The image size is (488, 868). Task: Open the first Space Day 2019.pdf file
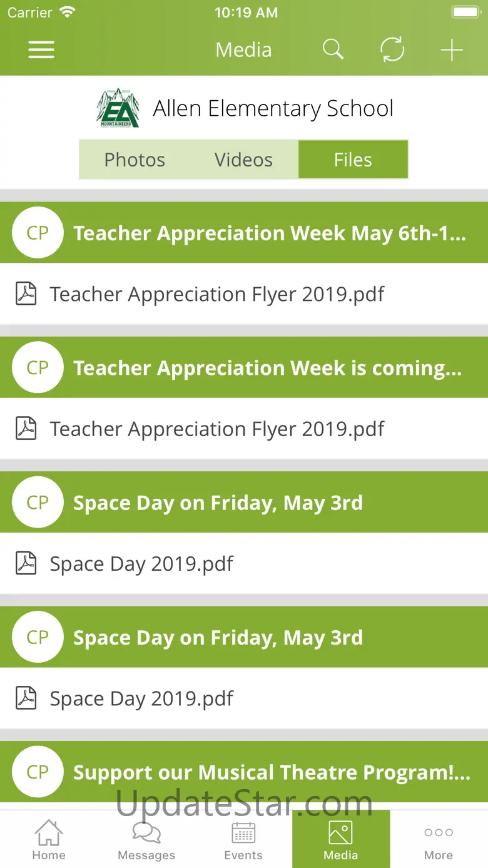(x=244, y=563)
